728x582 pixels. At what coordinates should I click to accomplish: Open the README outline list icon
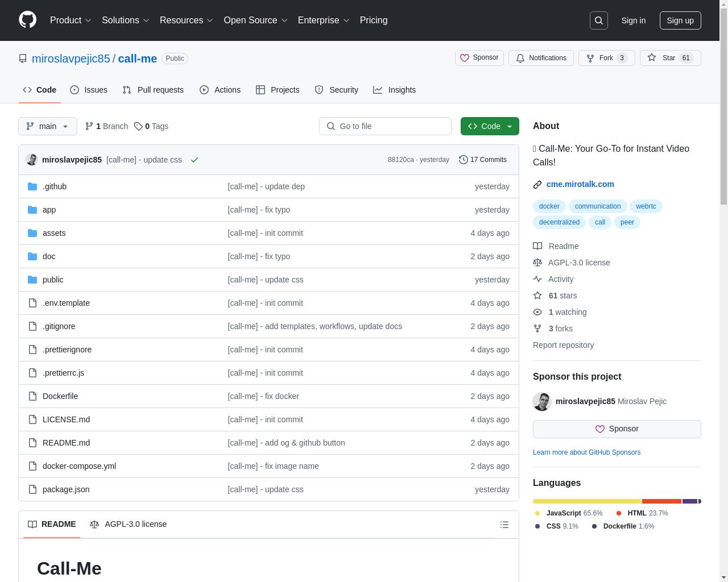[504, 525]
